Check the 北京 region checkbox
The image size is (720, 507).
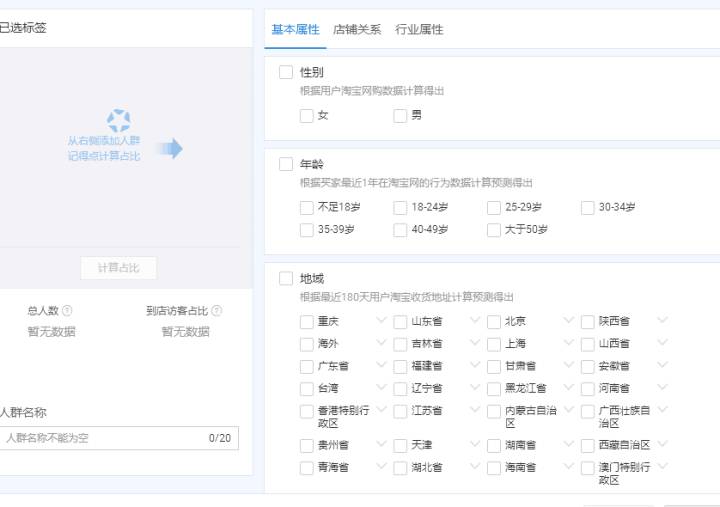[x=494, y=322]
